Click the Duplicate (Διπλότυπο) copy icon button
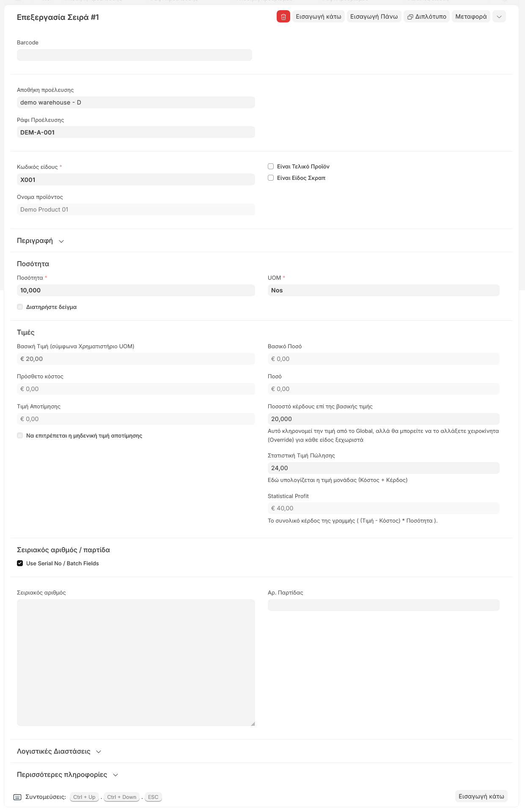This screenshot has height=812, width=525. pos(426,17)
